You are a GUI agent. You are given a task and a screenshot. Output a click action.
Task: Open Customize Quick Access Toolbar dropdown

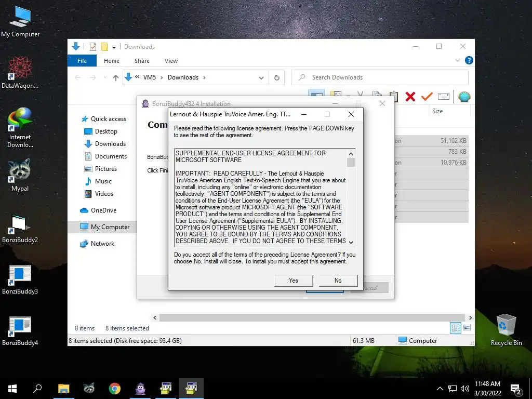point(114,47)
